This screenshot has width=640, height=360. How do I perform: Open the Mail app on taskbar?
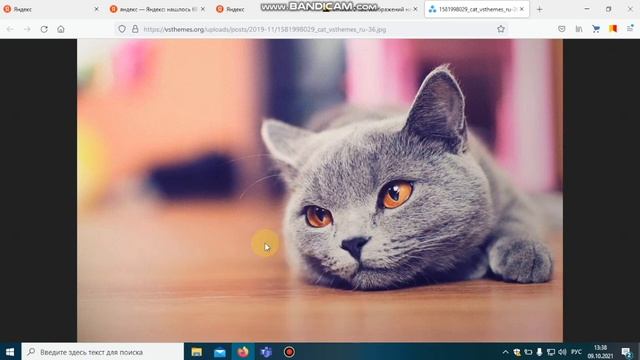(x=220, y=352)
